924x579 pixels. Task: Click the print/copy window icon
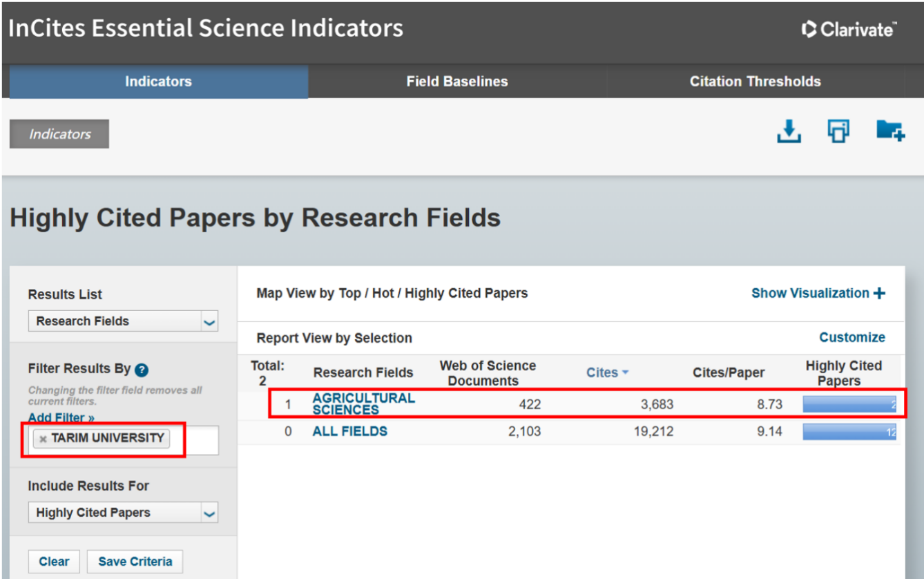click(x=838, y=131)
